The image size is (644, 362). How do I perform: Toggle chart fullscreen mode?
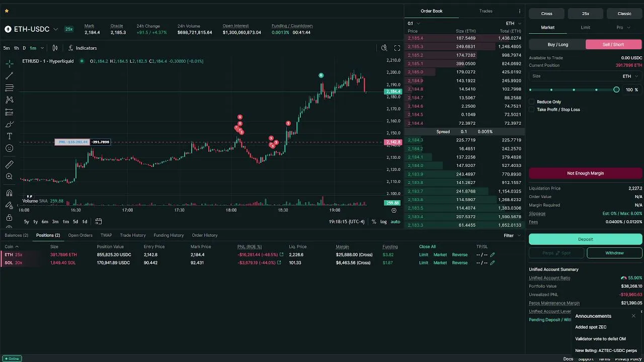pos(397,48)
